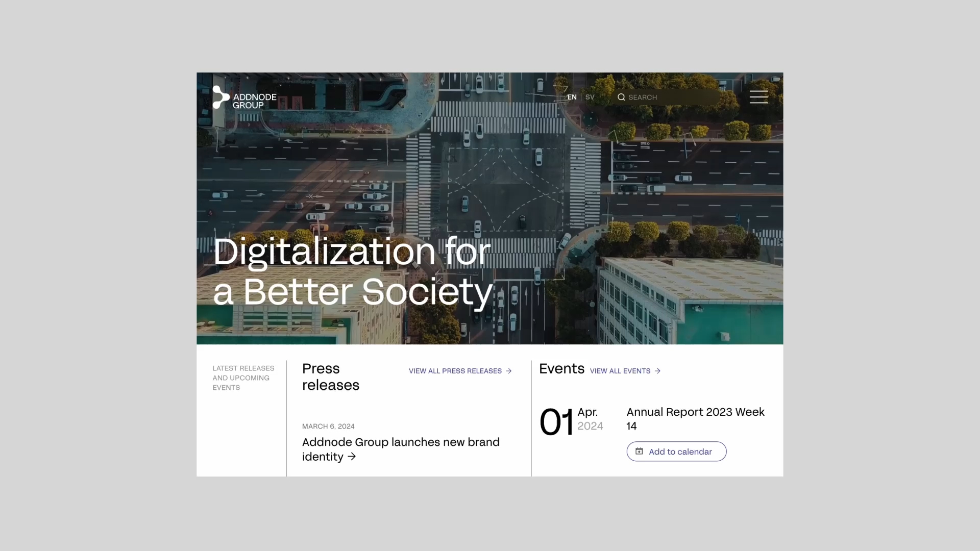Screen dimensions: 980x551
Task: Click the calendar icon in Add to calendar
Action: click(639, 451)
